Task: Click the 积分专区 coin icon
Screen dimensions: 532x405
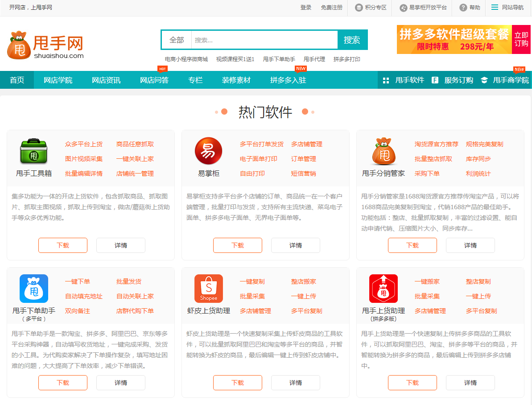Action: point(359,8)
